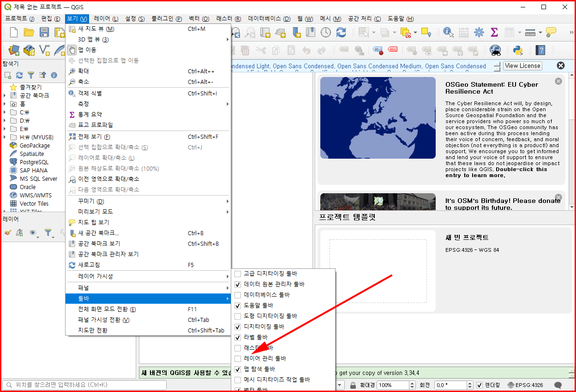This screenshot has width=576, height=392.
Task: Expand the H:\ (MYUSB) tree node
Action: 5,137
